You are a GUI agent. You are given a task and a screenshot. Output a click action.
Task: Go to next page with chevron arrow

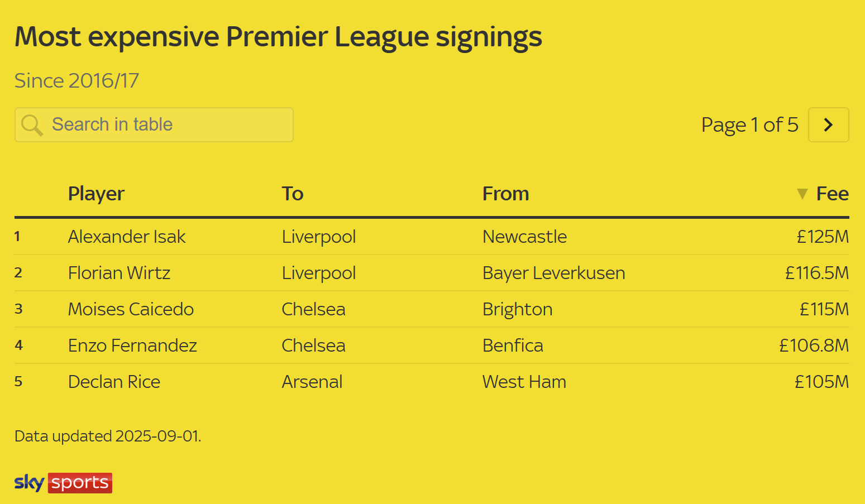(x=829, y=125)
